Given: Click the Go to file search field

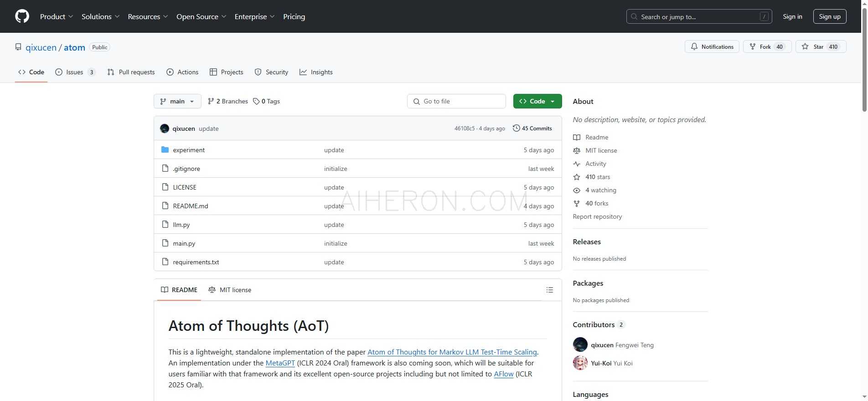Looking at the screenshot, I should [x=456, y=101].
